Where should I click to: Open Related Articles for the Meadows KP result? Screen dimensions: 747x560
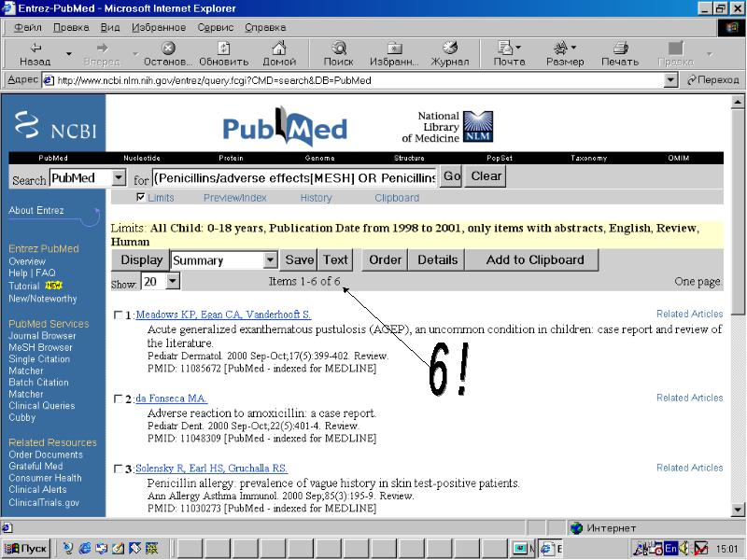coord(689,314)
